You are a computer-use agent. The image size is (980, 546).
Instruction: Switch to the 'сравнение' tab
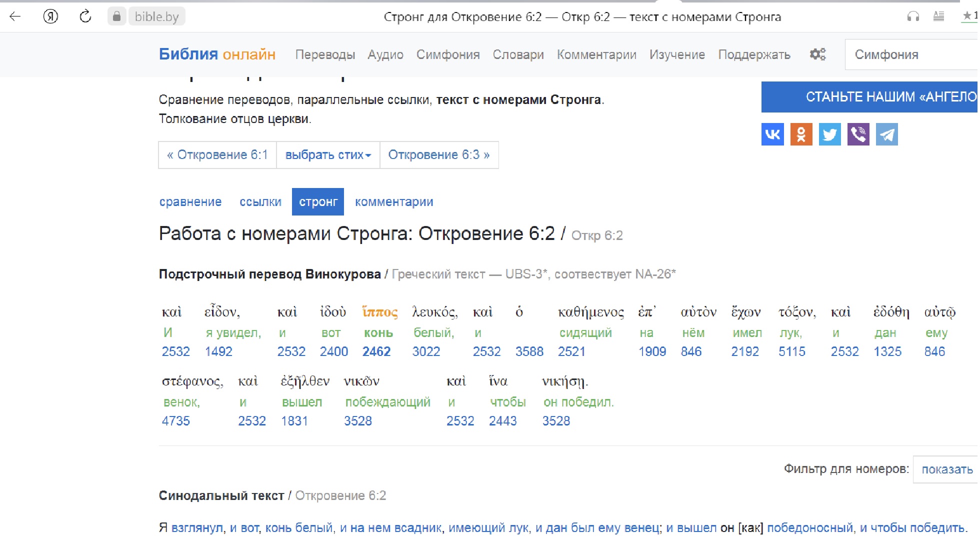[x=190, y=202]
